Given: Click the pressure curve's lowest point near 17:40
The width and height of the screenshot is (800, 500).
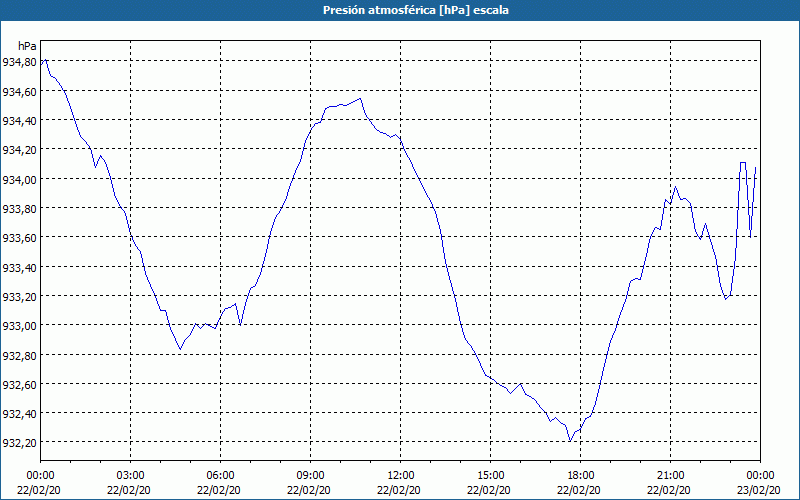Looking at the screenshot, I should [570, 441].
